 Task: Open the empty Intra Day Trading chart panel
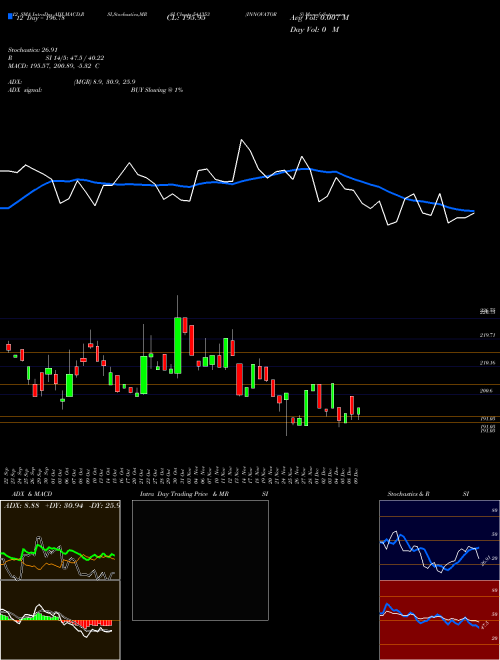(200, 560)
